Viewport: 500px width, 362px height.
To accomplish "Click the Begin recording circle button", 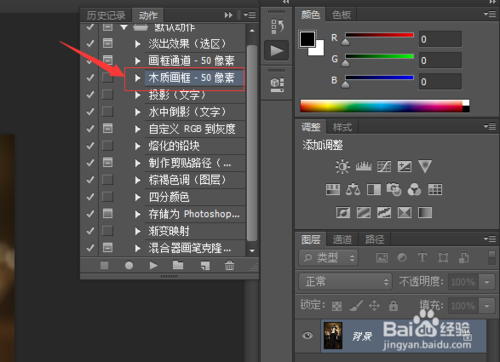I will [129, 265].
